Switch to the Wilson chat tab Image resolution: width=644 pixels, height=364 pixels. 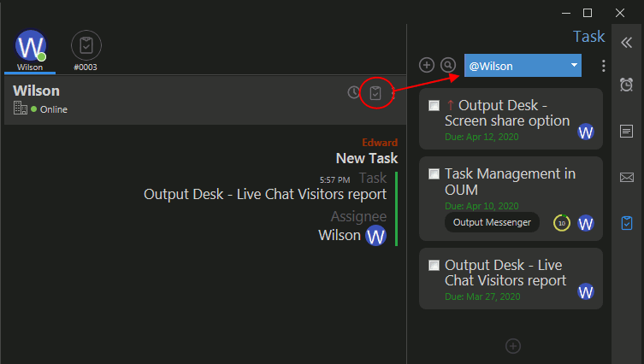(x=30, y=50)
